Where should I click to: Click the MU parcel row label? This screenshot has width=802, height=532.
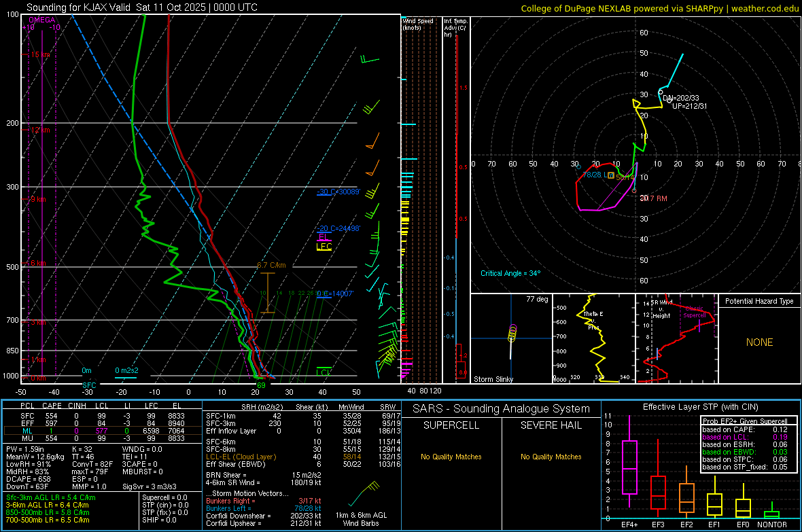coord(27,438)
